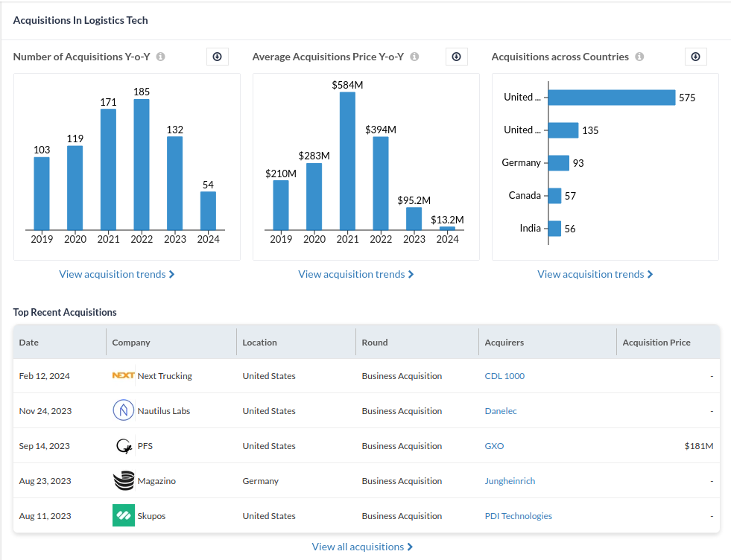Download the Average Acquisitions Price chart
Screen dimensions: 731x560
456,57
